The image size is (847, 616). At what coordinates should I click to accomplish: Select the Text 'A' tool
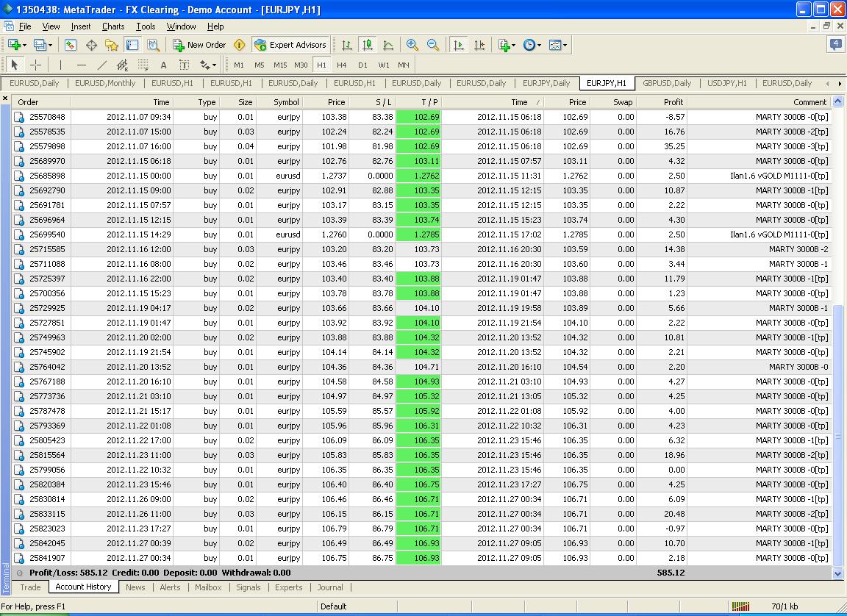[164, 65]
